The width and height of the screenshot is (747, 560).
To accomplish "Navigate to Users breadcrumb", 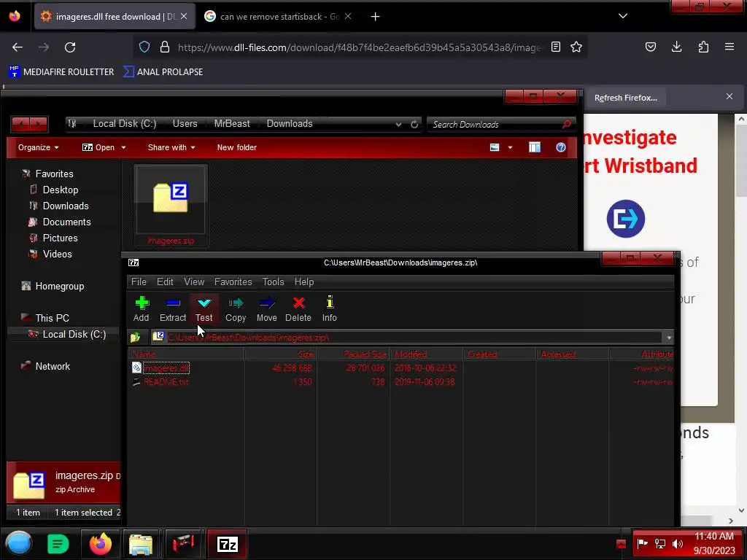I will 185,124.
